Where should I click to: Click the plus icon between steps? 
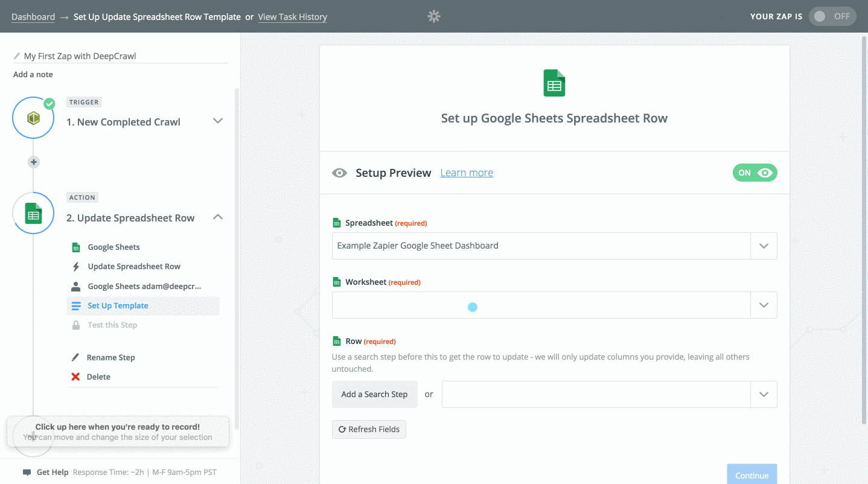coord(34,162)
